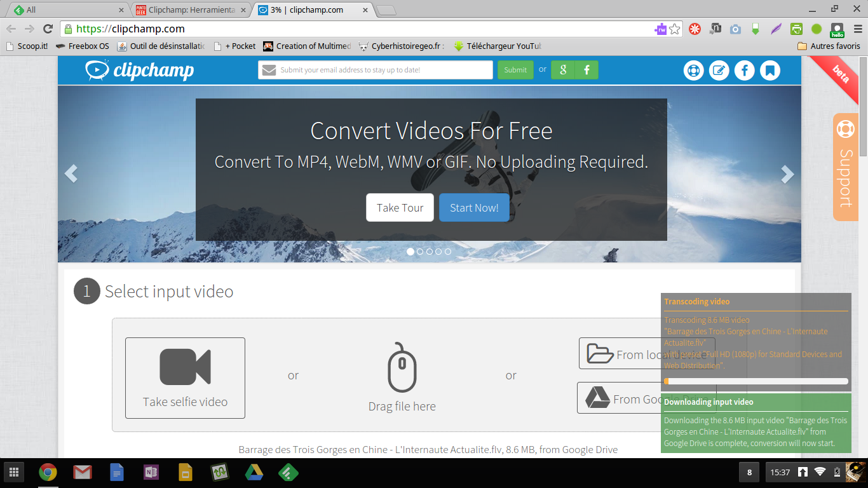The width and height of the screenshot is (868, 488).
Task: Click the bookmark icon in the header
Action: (x=770, y=71)
